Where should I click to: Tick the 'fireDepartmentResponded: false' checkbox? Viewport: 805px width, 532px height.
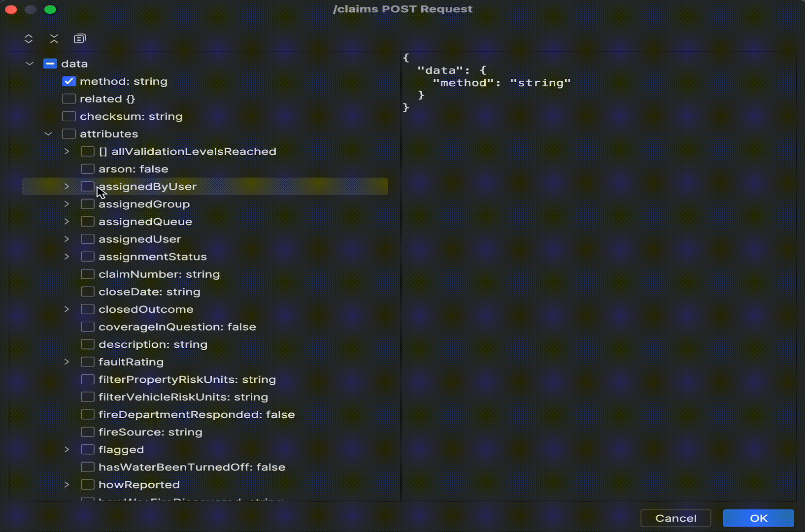click(88, 414)
